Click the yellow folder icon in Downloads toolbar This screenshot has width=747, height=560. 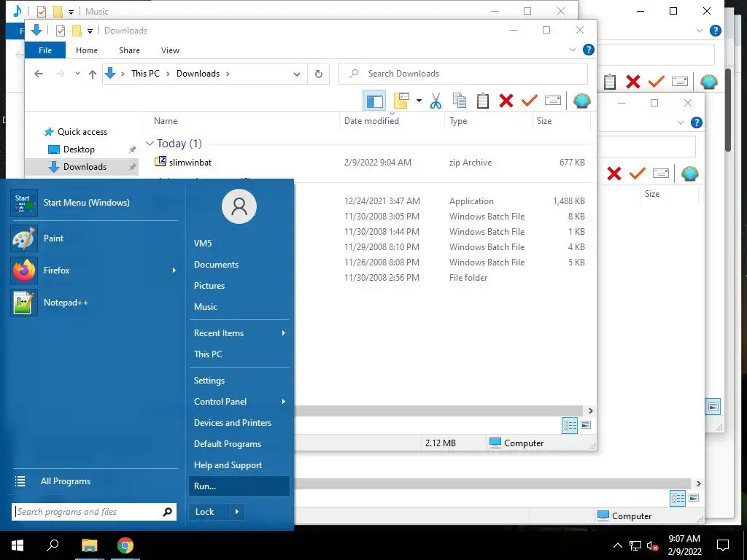click(x=401, y=101)
